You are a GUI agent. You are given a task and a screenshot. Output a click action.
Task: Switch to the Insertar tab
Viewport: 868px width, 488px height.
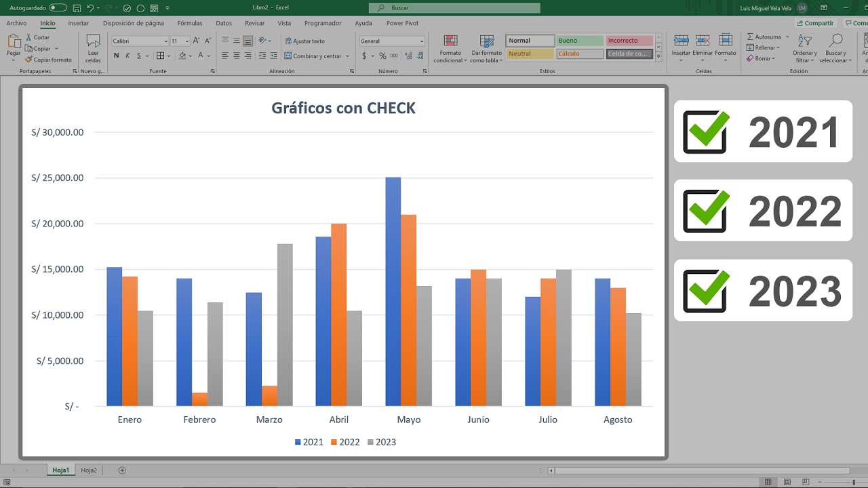(78, 23)
